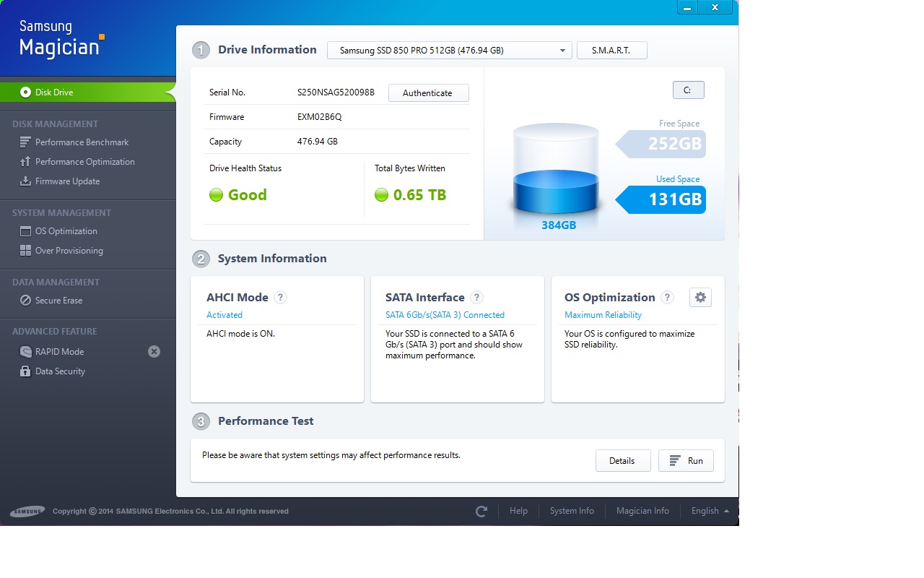924x578 pixels.
Task: Click the Authenticate button
Action: coord(428,93)
